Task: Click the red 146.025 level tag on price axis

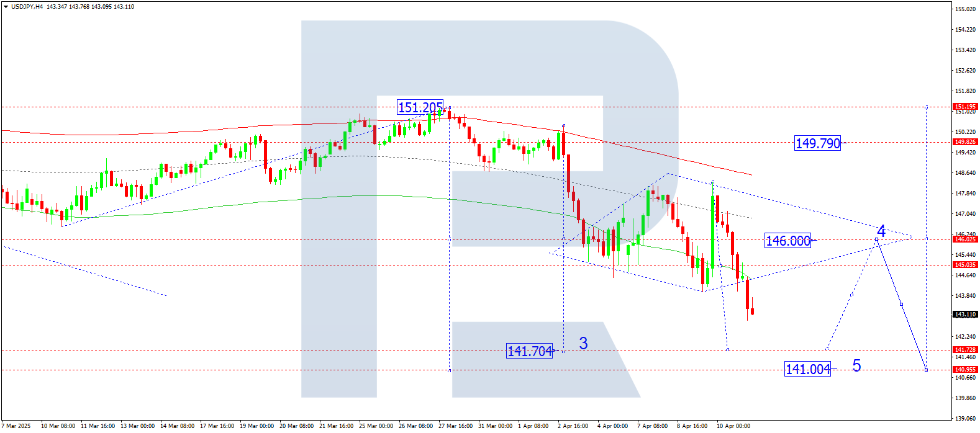Action: 965,239
